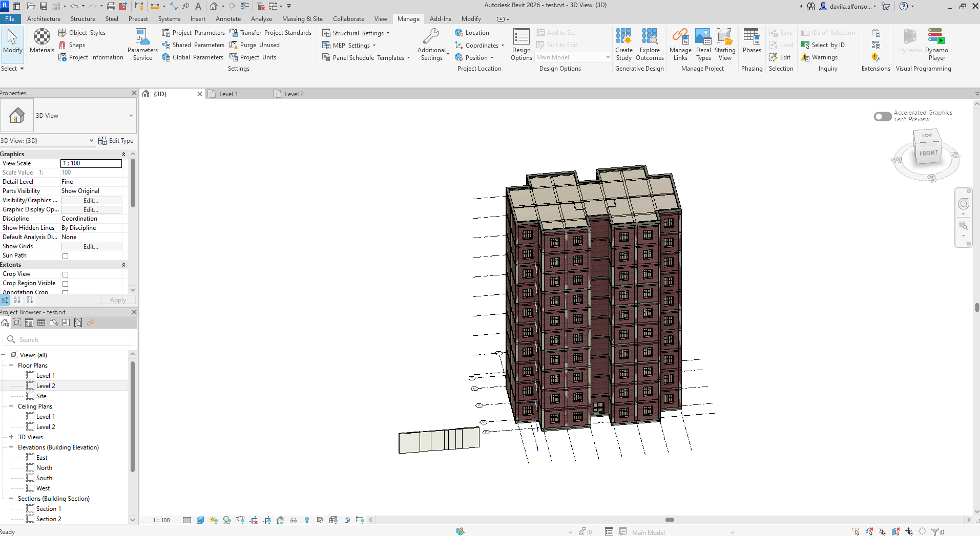This screenshot has width=980, height=536.
Task: Click inside the Project Browser search field
Action: [x=67, y=339]
